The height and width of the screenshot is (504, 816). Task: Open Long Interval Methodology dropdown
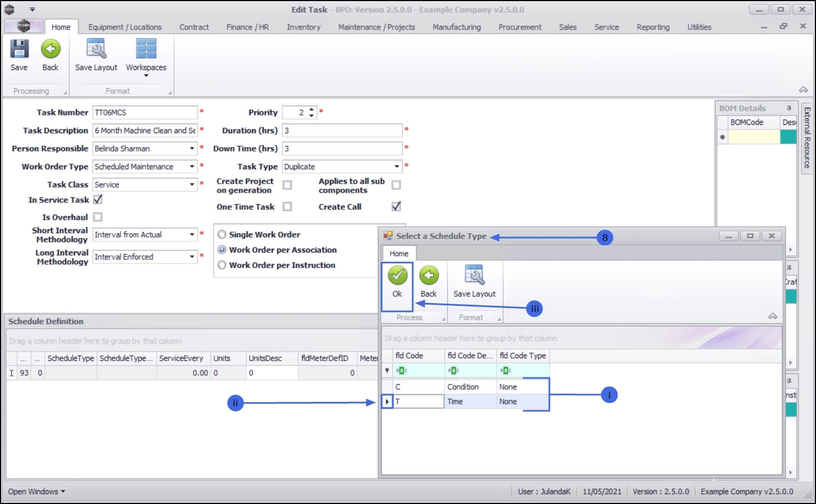(192, 257)
